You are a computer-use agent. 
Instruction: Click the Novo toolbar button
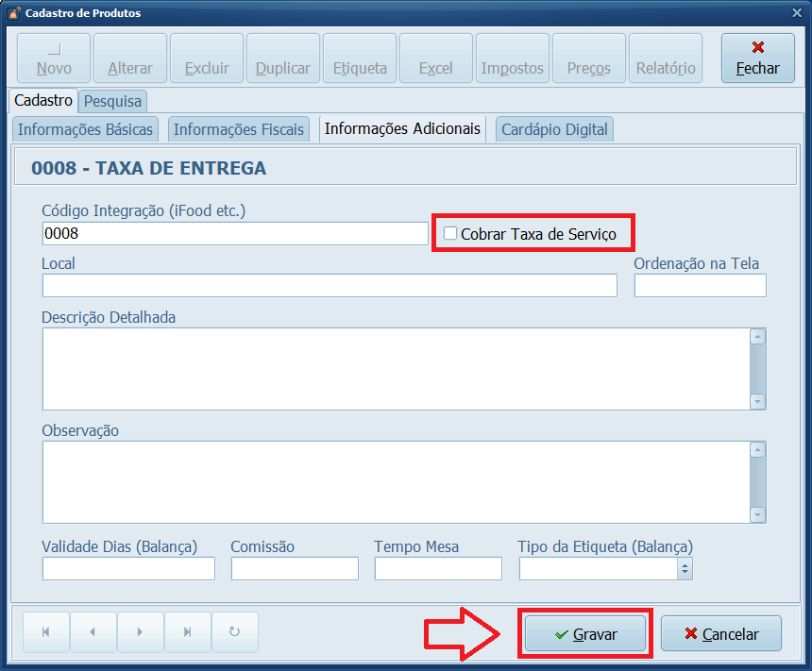coord(54,59)
